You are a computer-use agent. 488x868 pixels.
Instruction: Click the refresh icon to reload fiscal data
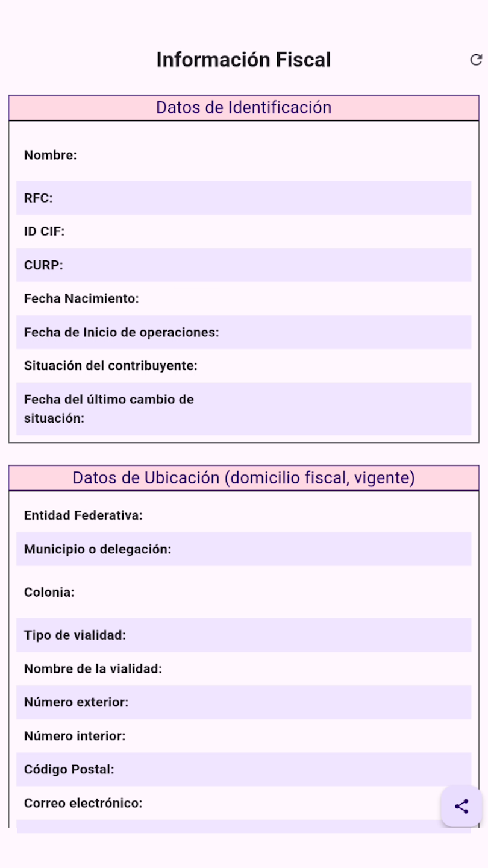point(476,60)
